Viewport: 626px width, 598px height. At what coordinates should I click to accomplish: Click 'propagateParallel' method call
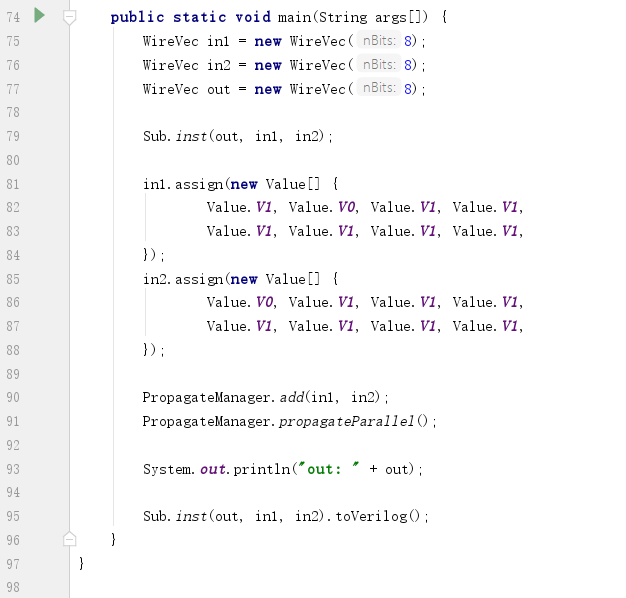(347, 421)
